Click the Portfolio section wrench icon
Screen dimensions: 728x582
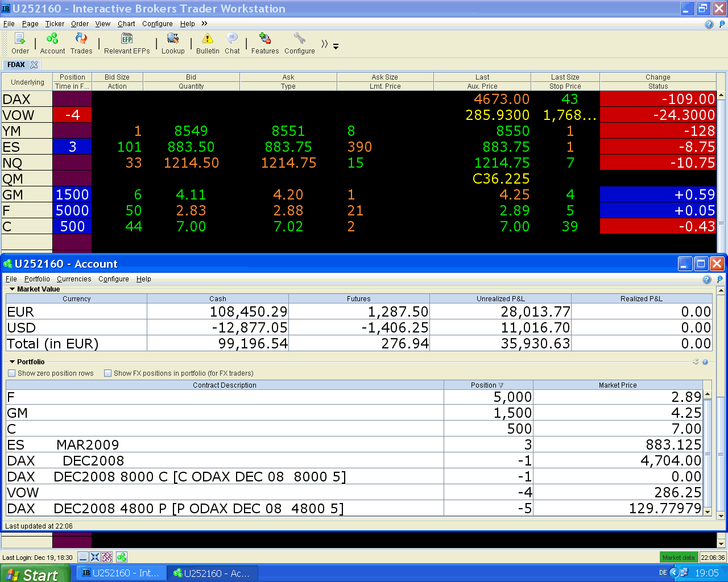696,361
